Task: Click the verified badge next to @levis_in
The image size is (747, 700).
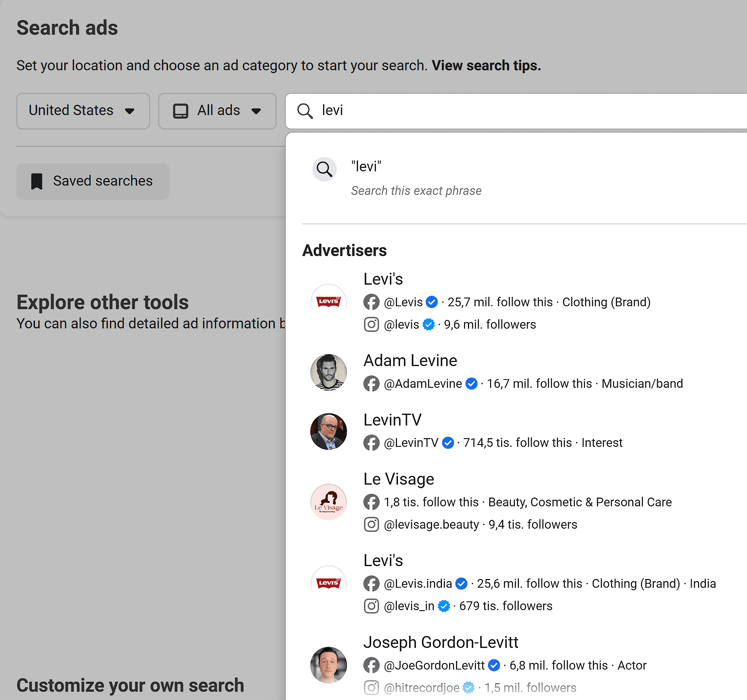Action: click(x=444, y=606)
